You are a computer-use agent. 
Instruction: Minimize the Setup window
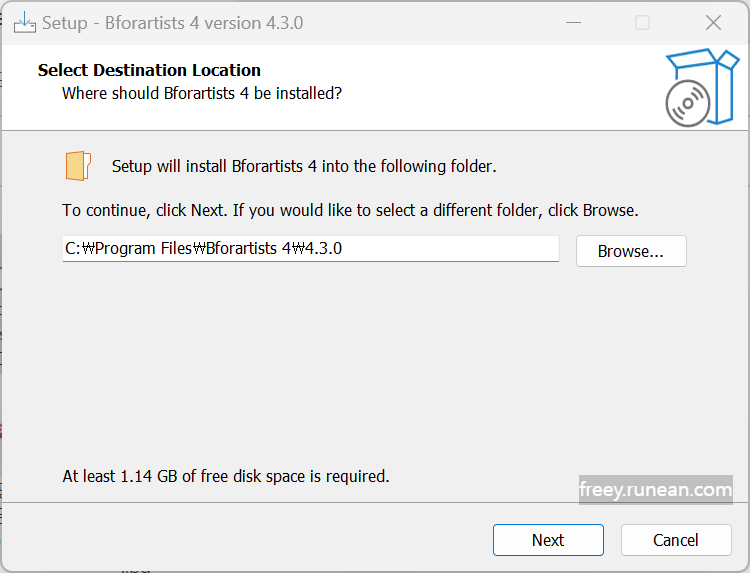click(x=573, y=22)
